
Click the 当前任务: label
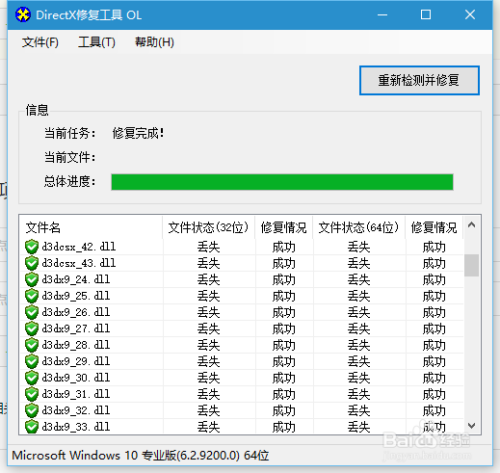coord(70,134)
